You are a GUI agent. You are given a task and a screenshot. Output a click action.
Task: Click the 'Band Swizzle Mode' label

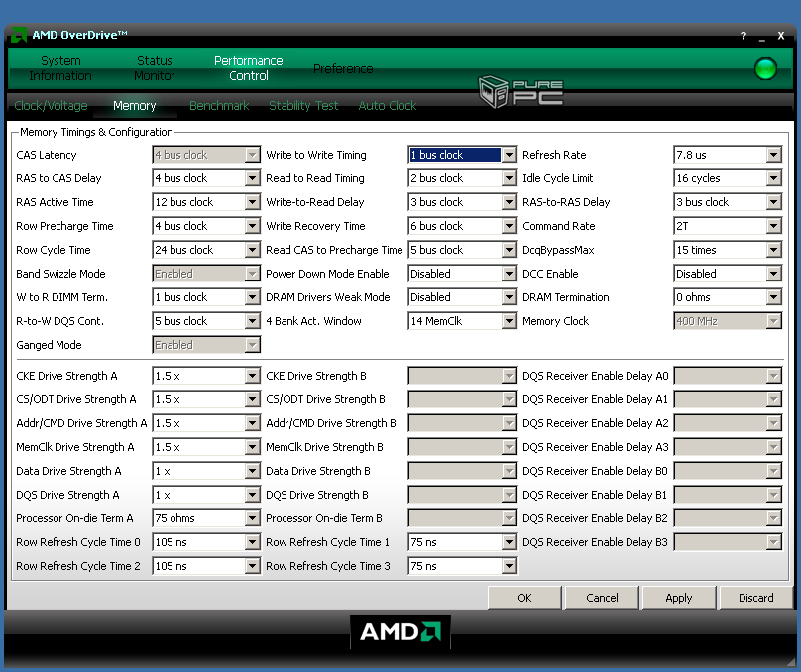coord(60,274)
